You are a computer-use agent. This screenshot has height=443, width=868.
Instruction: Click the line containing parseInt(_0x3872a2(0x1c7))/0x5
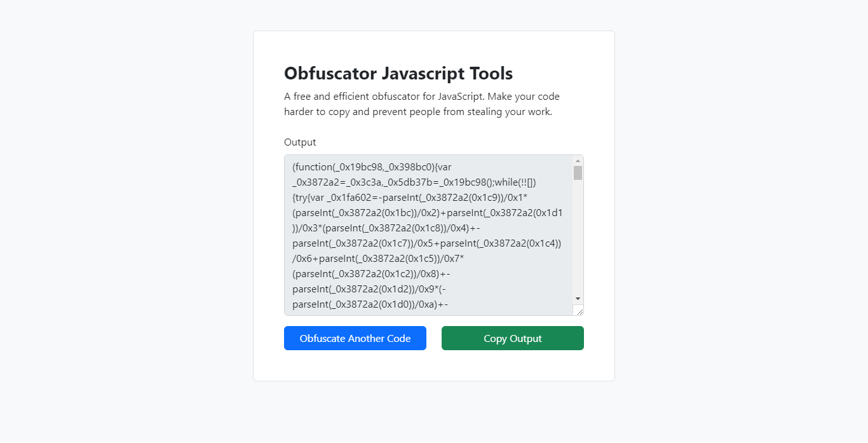click(427, 243)
